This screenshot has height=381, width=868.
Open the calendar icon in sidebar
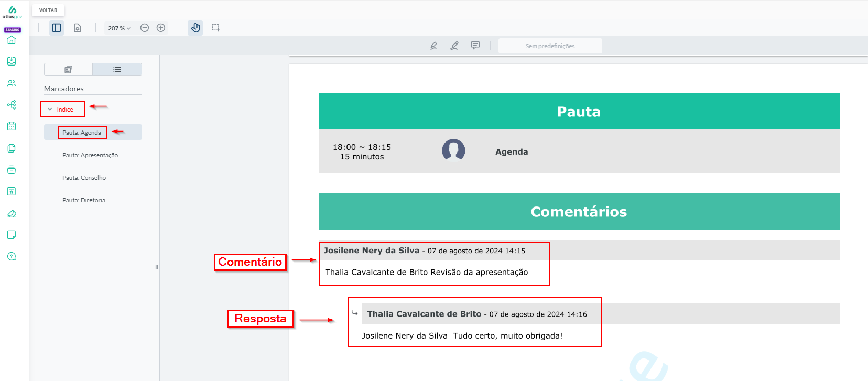click(x=12, y=126)
